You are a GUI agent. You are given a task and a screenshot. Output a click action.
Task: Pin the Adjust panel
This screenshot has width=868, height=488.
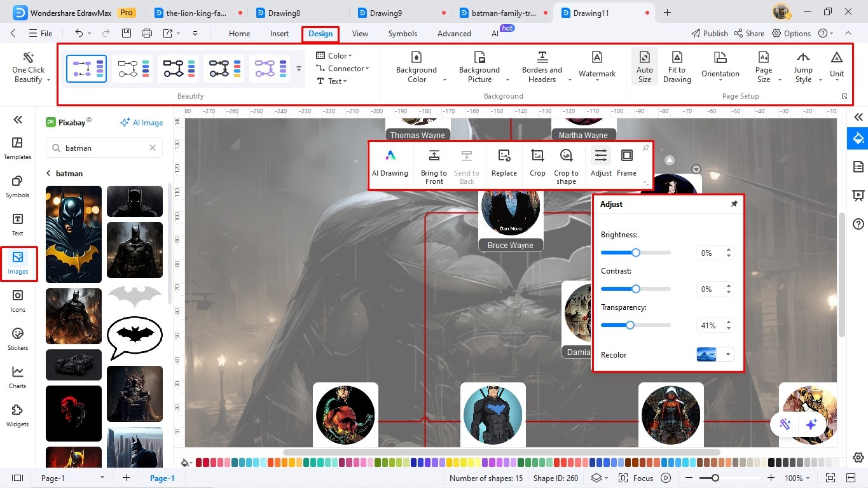click(734, 204)
